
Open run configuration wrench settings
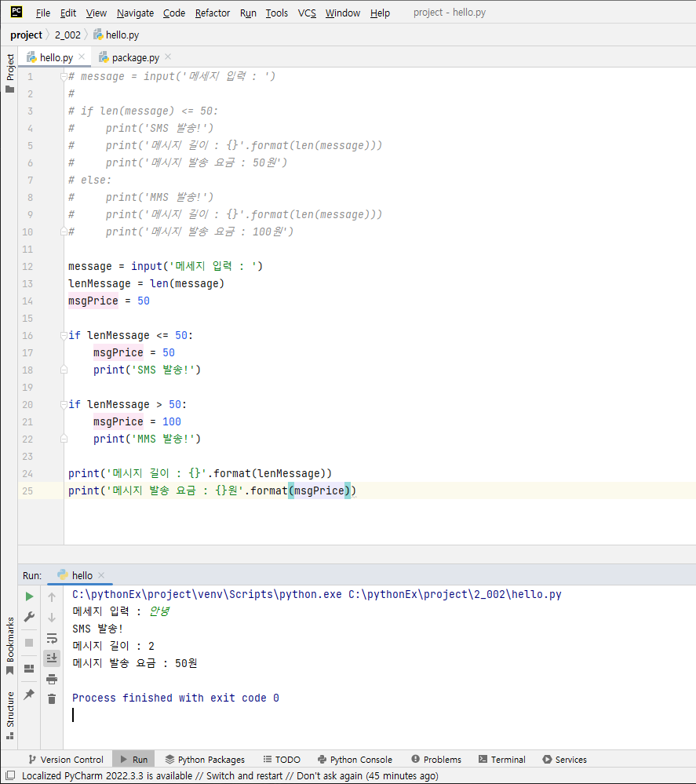(29, 617)
